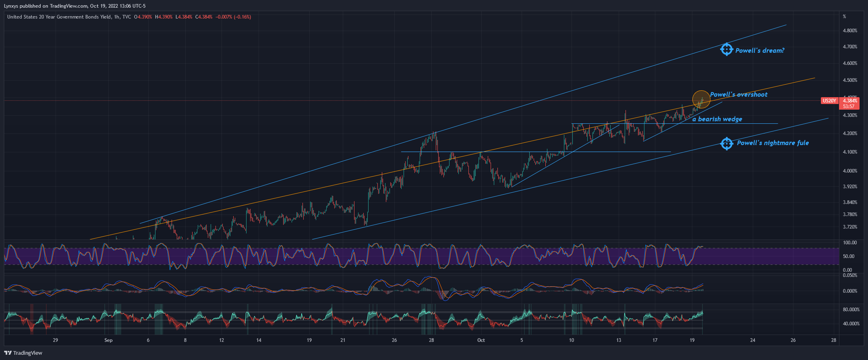Click the 21 date label on time axis
The height and width of the screenshot is (360, 868).
tap(343, 340)
